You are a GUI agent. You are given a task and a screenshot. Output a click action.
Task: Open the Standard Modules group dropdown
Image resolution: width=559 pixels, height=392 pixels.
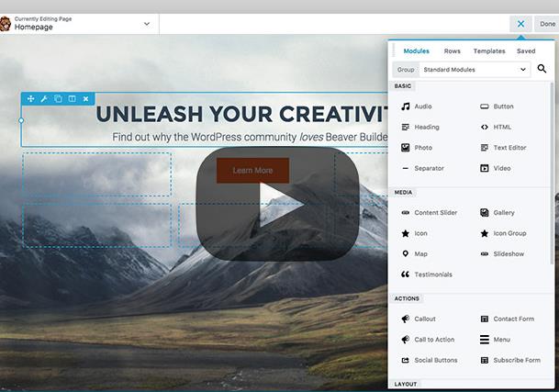tap(474, 69)
